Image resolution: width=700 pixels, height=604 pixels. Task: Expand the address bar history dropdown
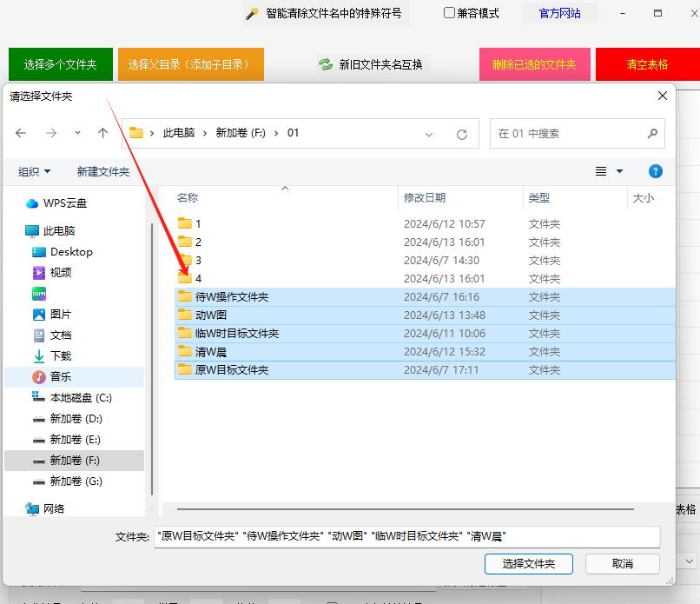(429, 134)
